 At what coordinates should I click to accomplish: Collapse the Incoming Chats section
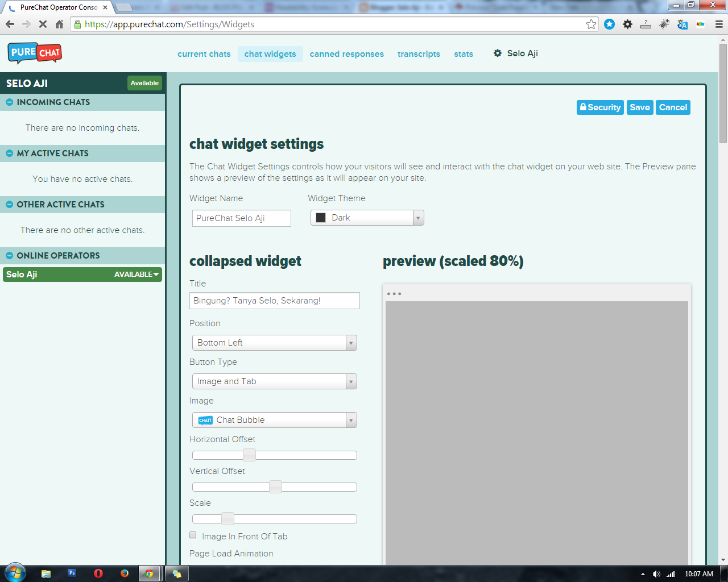pos(9,102)
